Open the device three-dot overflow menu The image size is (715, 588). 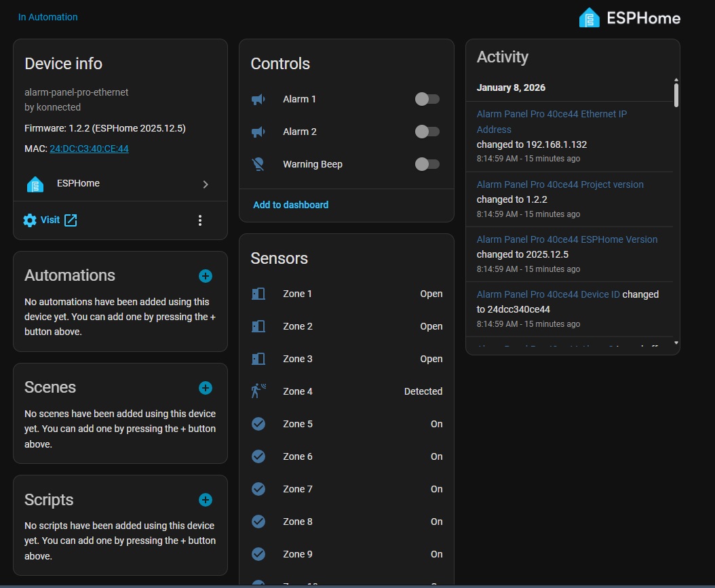199,220
